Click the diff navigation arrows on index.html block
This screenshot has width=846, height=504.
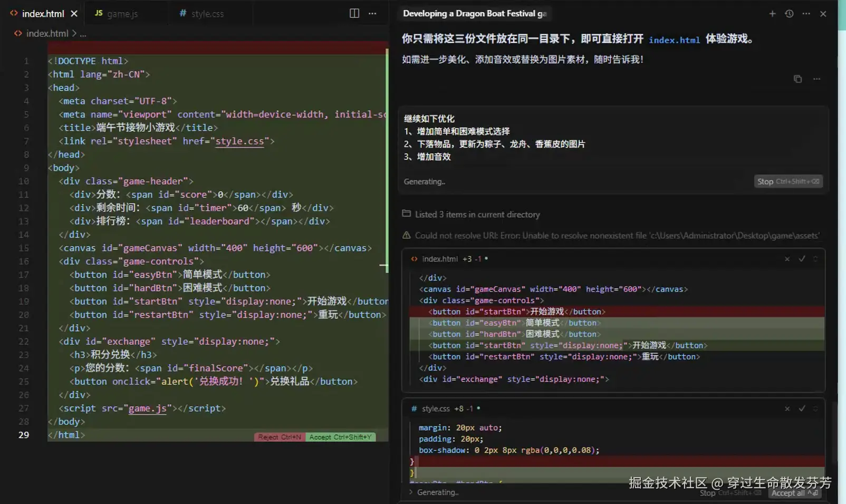815,259
